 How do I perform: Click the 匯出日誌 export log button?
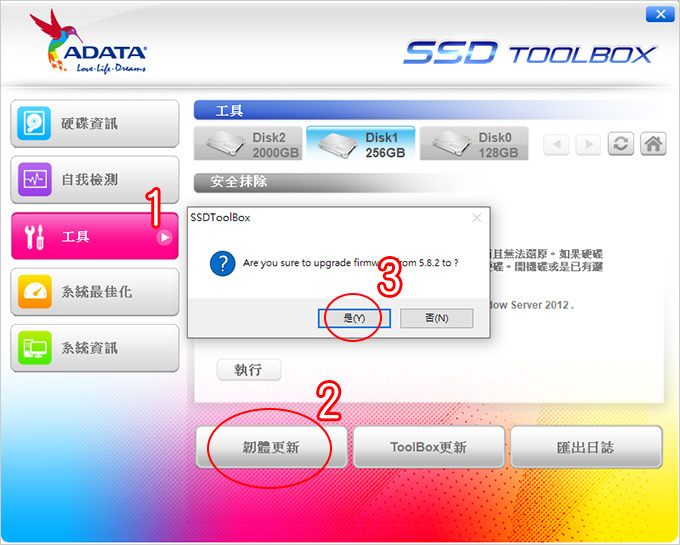(x=586, y=447)
